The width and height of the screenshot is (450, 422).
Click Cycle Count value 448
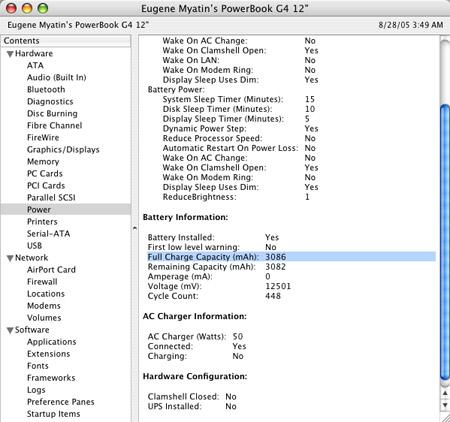click(273, 296)
